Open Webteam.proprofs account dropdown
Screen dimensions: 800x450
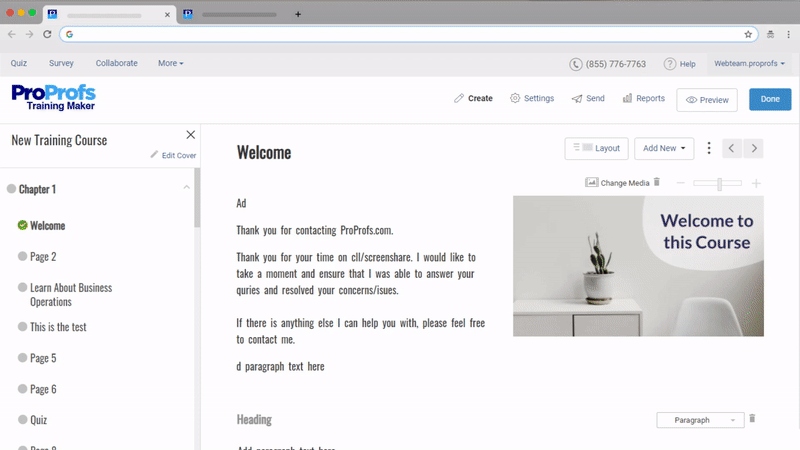(749, 64)
